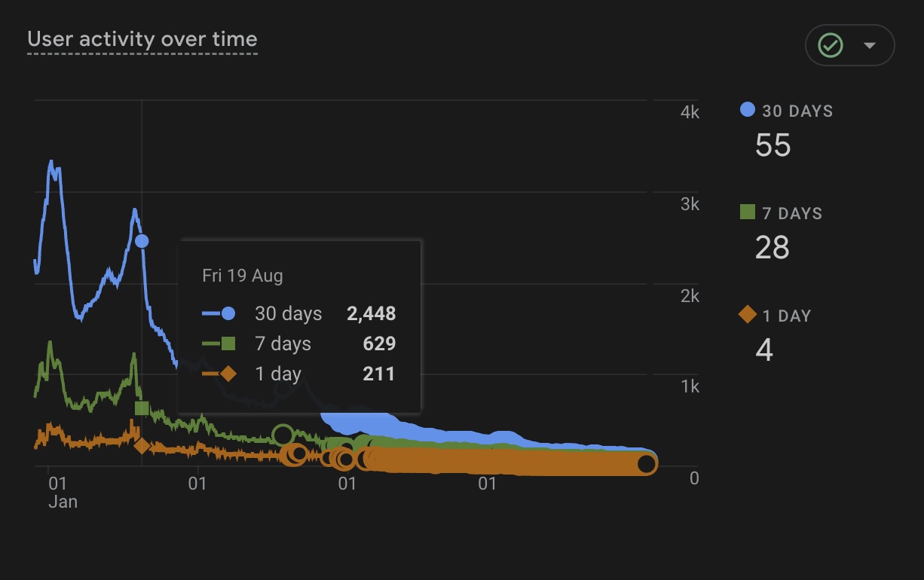Click the orange diamond data point on chart
Viewport: 924px width, 580px height.
point(142,446)
